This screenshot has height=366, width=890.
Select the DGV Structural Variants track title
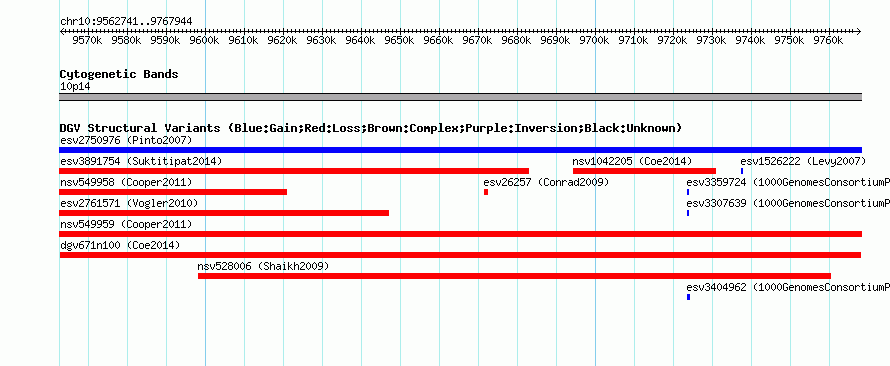[x=371, y=128]
